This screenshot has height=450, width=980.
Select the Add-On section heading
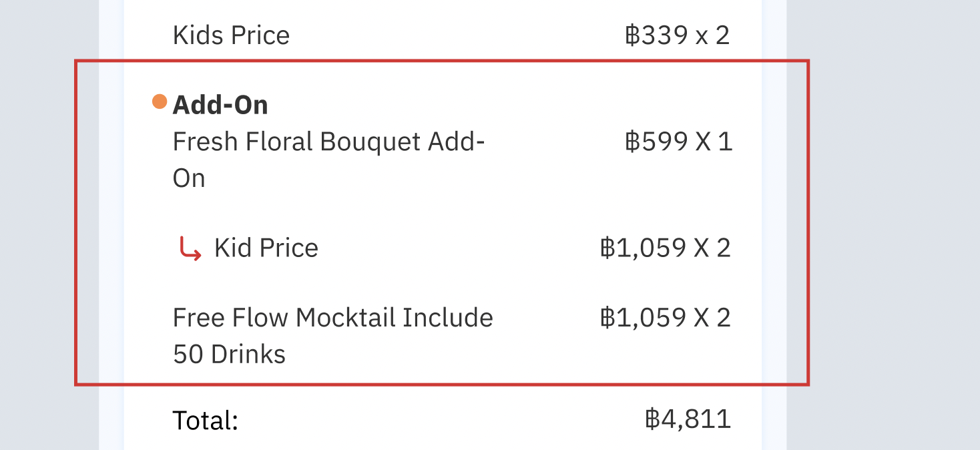click(x=220, y=105)
